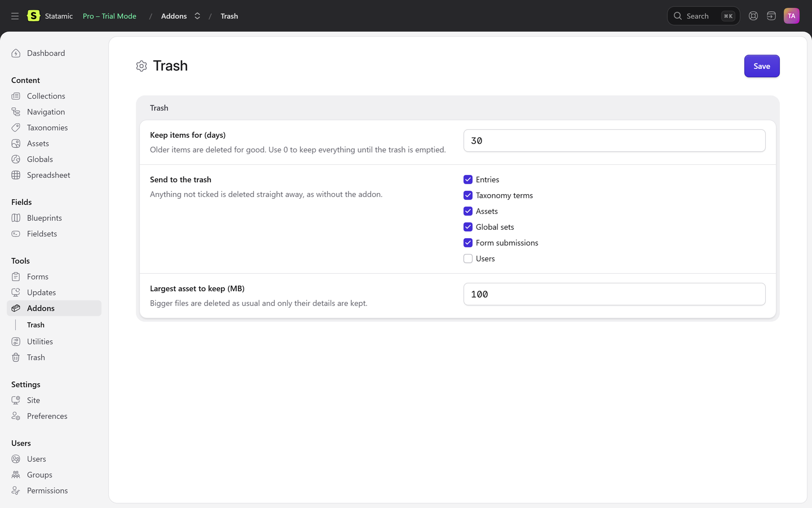Click the Navigation icon
Image resolution: width=812 pixels, height=508 pixels.
[x=16, y=112]
